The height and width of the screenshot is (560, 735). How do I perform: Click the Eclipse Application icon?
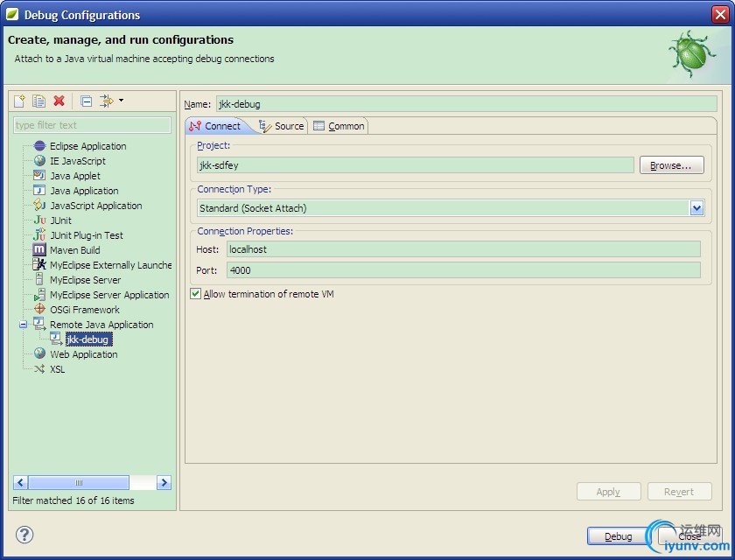40,146
